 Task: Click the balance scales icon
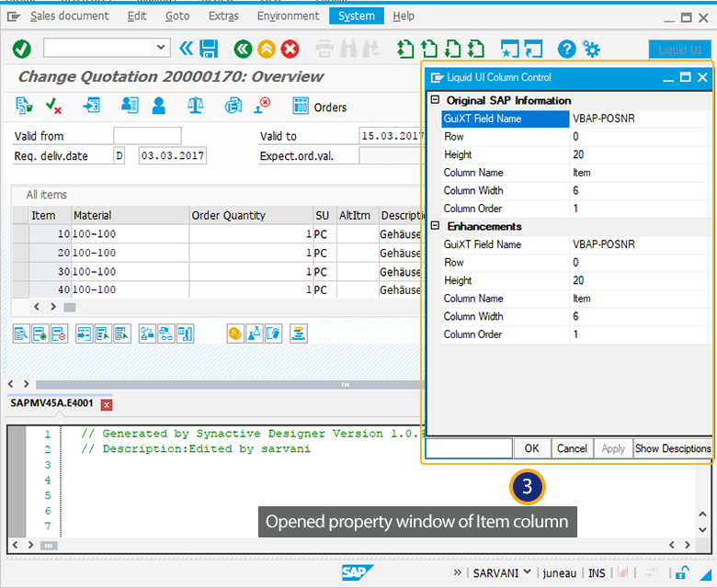pyautogui.click(x=195, y=106)
